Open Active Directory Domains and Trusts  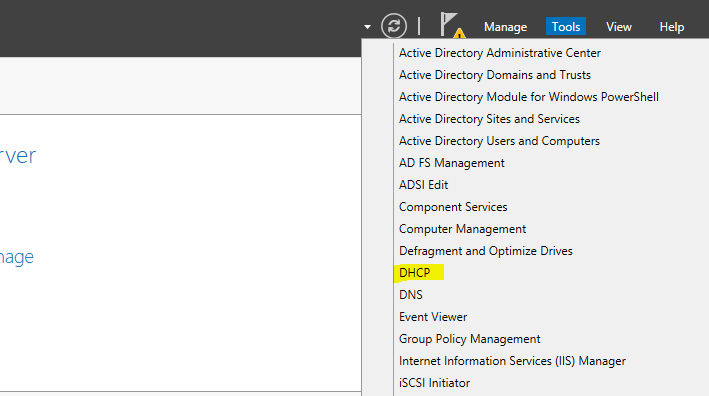495,75
